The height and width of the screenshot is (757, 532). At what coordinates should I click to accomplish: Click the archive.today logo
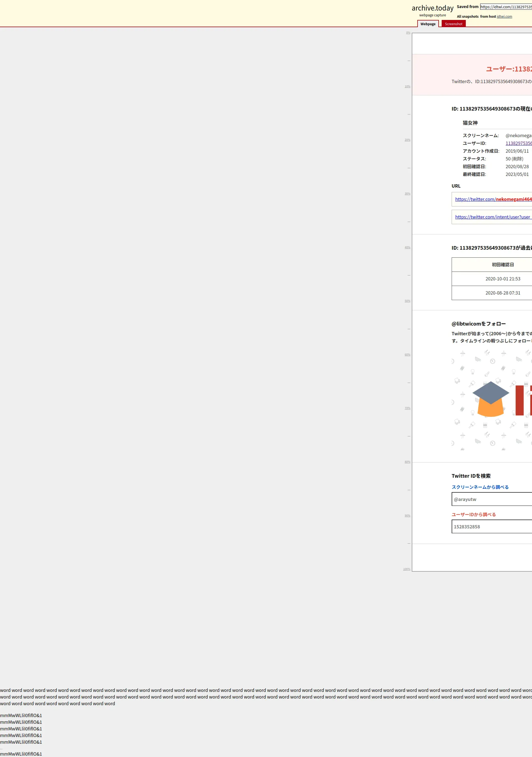432,8
